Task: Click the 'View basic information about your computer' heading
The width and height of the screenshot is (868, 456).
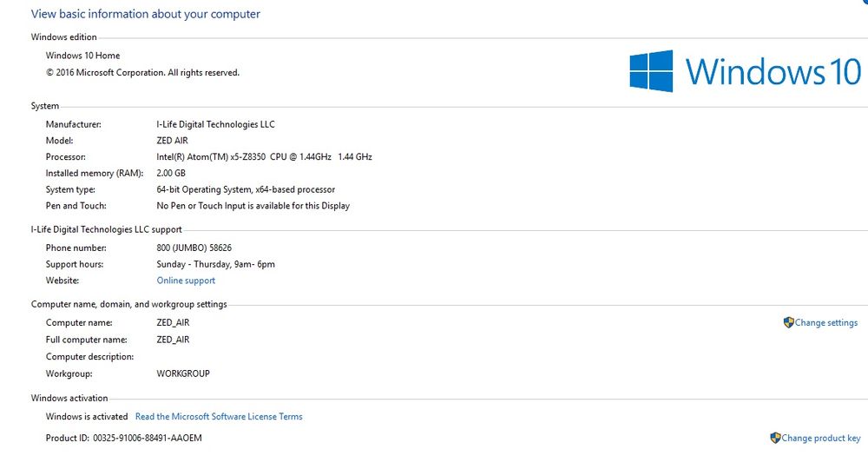Action: coord(146,14)
